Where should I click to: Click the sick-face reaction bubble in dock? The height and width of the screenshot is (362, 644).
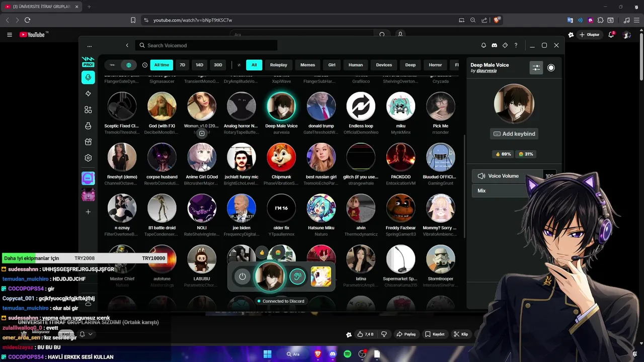point(277,252)
